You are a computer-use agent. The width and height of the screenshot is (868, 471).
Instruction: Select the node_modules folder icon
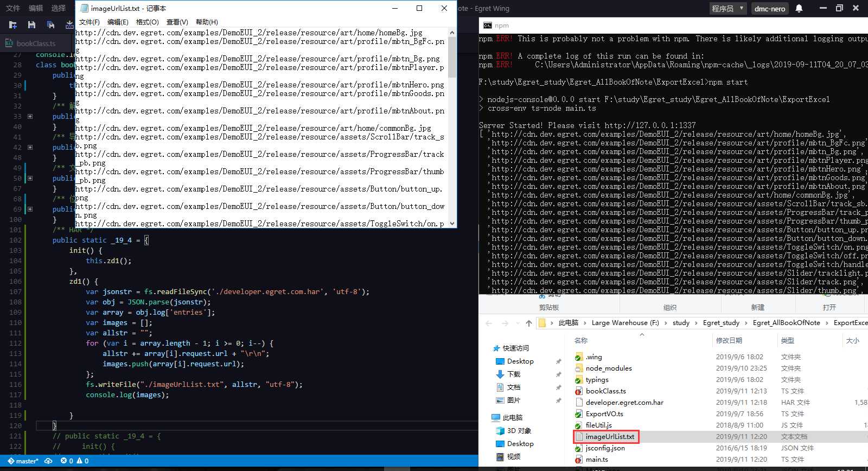pyautogui.click(x=579, y=368)
